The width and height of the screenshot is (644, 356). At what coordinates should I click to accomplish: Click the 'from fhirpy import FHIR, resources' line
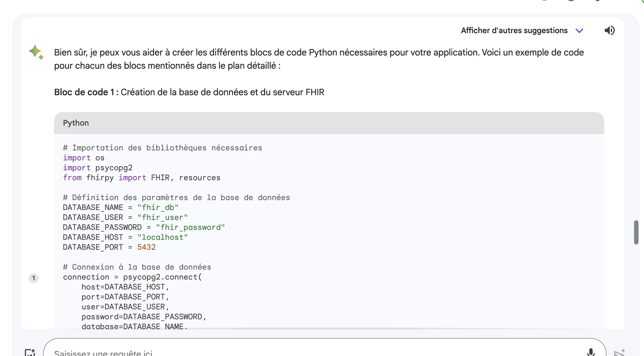(142, 178)
